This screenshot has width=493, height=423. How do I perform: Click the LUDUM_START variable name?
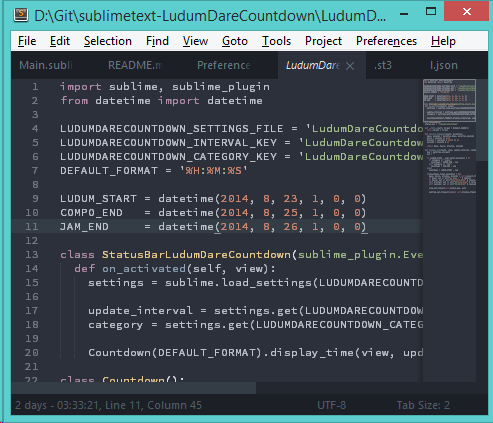tap(98, 199)
